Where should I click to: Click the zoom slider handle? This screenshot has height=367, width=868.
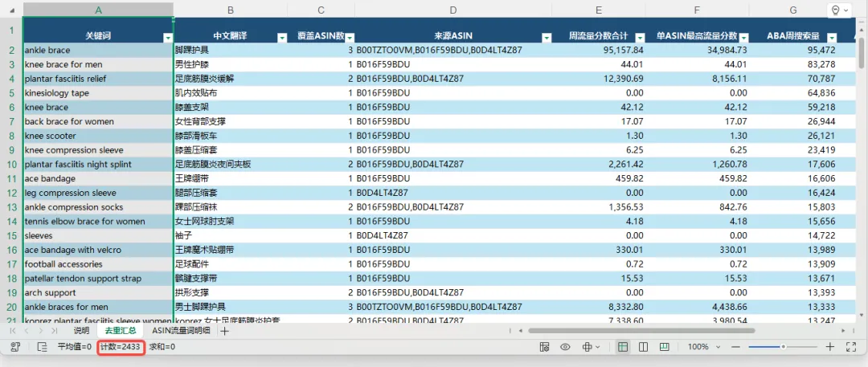(784, 347)
